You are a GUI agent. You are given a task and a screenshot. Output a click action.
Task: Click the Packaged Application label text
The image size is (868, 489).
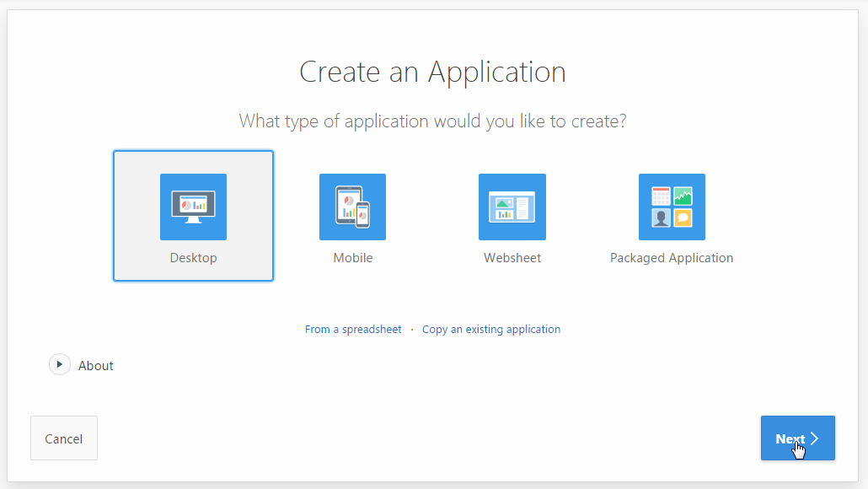672,257
